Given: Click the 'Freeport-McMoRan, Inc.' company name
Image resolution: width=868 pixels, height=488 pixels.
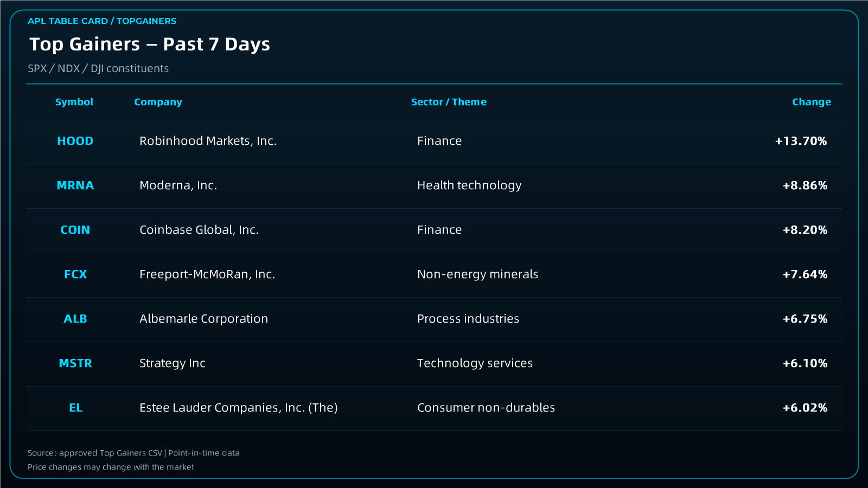Looking at the screenshot, I should 207,274.
